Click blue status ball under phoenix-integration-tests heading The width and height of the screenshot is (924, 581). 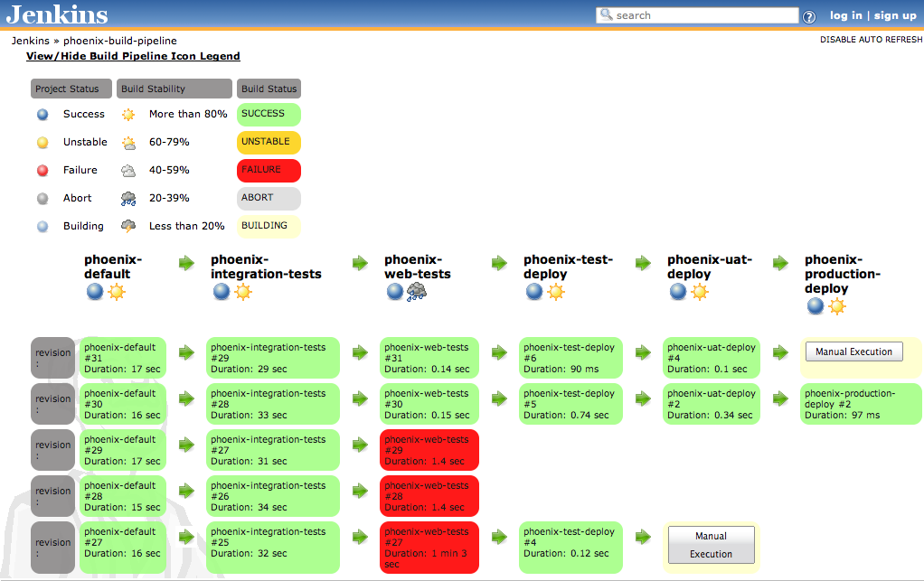coord(222,291)
